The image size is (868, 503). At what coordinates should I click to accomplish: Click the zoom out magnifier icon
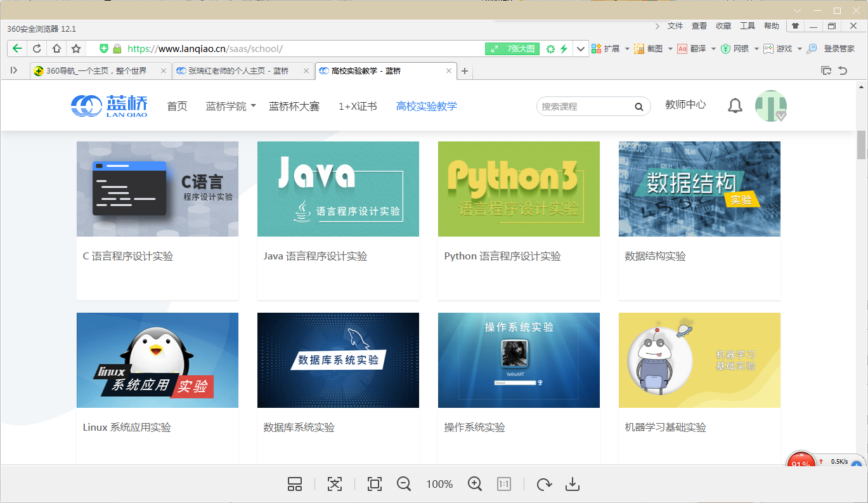[404, 484]
